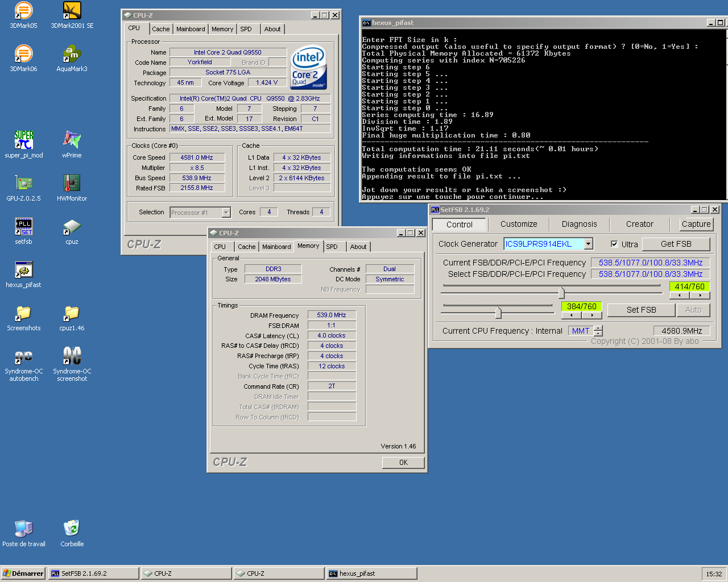The width and height of the screenshot is (728, 582).
Task: Toggle the Ultra checkbox in SetFSB
Action: click(614, 244)
